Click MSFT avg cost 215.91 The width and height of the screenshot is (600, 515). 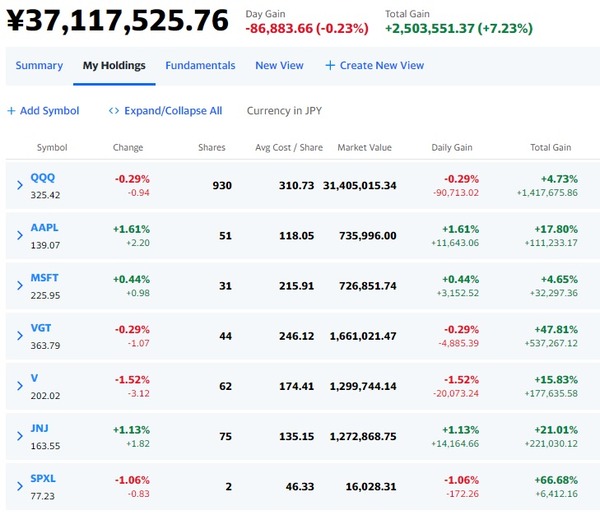click(x=296, y=286)
